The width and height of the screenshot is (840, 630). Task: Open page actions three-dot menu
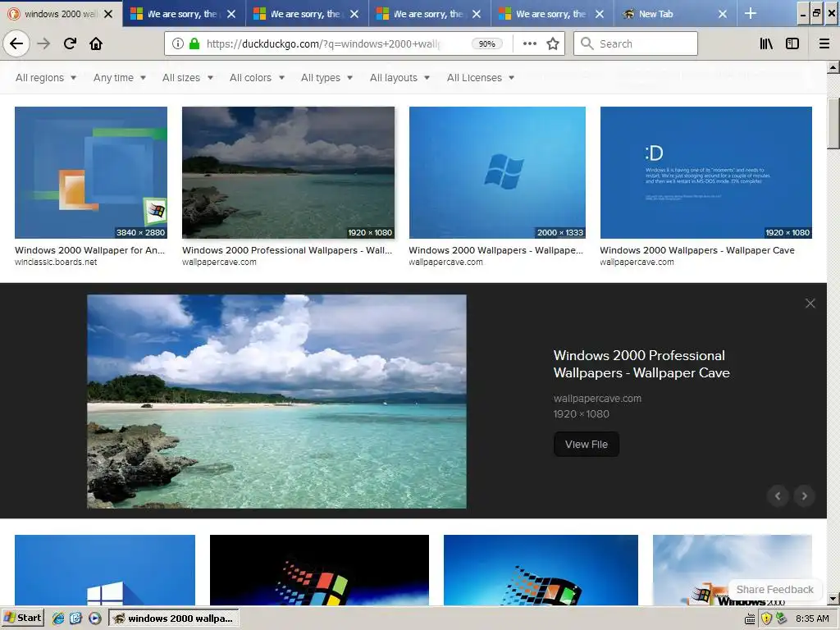pyautogui.click(x=529, y=44)
